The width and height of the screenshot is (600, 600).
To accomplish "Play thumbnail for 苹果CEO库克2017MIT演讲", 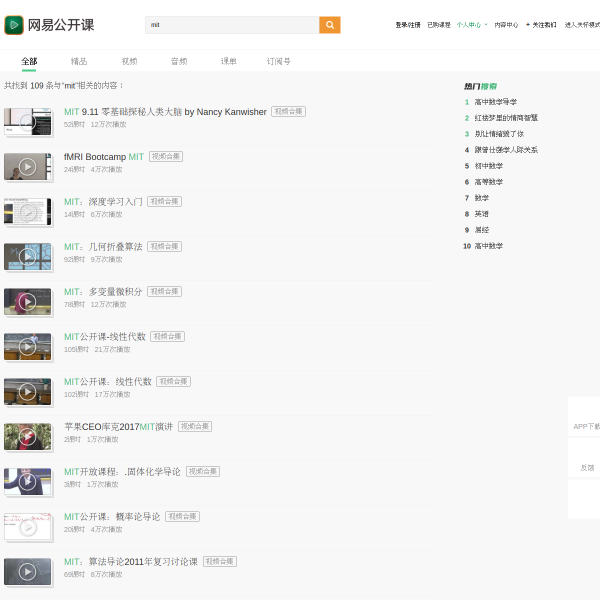I will coord(28,437).
